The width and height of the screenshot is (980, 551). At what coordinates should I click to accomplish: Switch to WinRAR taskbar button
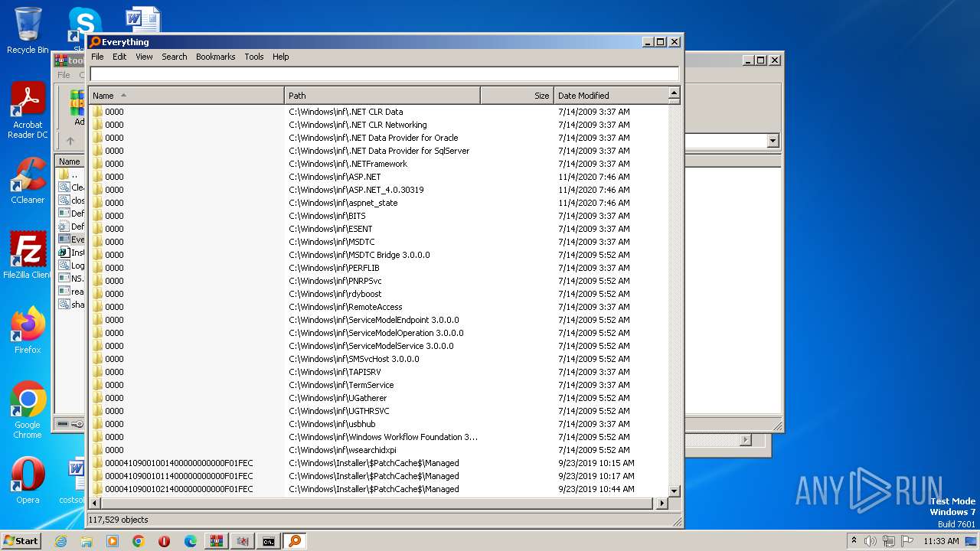(x=217, y=541)
